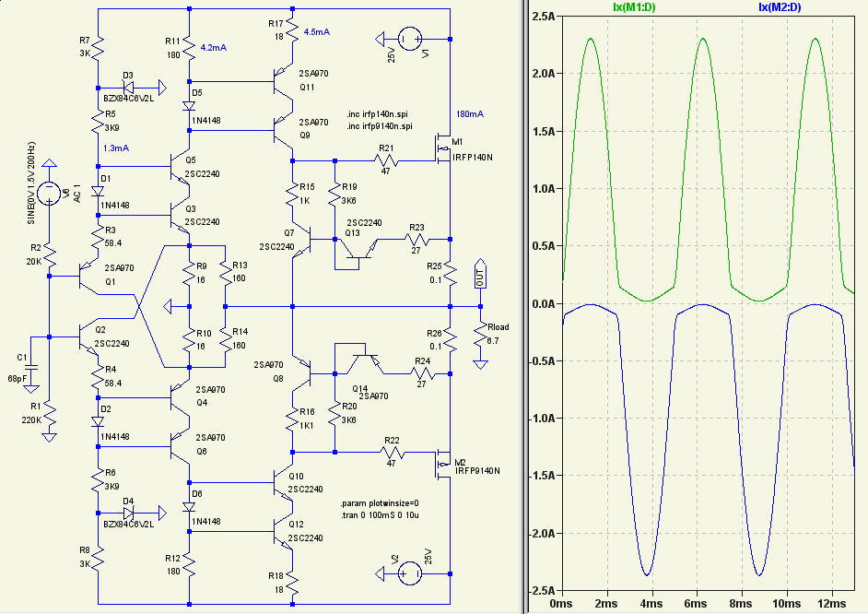Click the .inc irfp9140n.spi directive
The height and width of the screenshot is (614, 868).
click(380, 126)
